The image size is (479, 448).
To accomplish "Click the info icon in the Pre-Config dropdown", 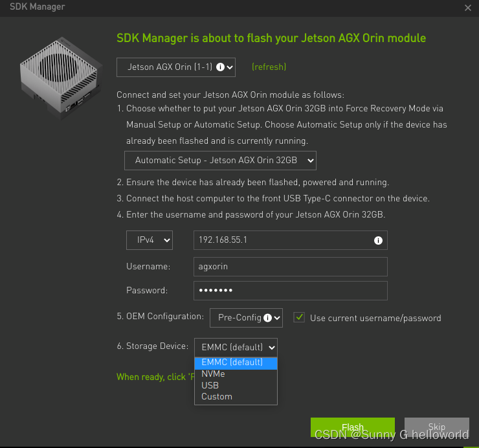I will coord(267,318).
